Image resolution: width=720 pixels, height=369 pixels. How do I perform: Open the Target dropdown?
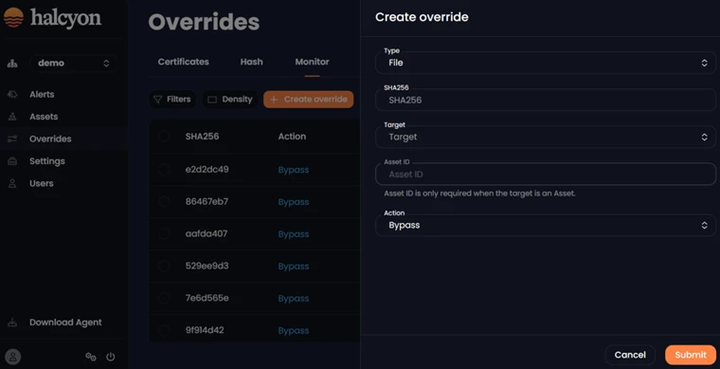click(x=546, y=137)
